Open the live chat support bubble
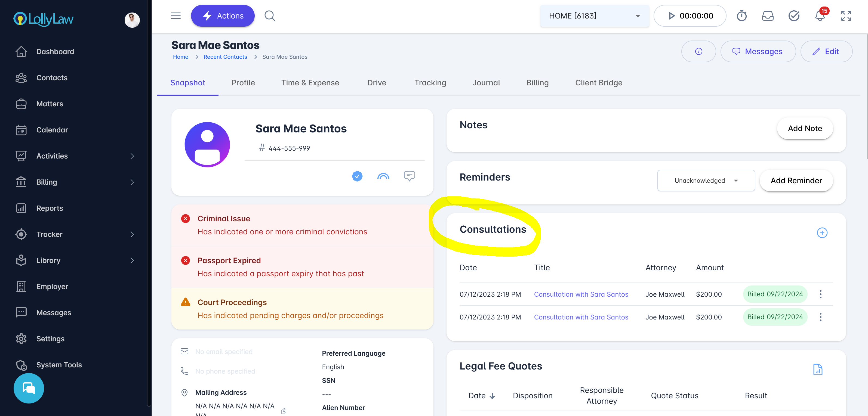The height and width of the screenshot is (416, 868). point(29,388)
